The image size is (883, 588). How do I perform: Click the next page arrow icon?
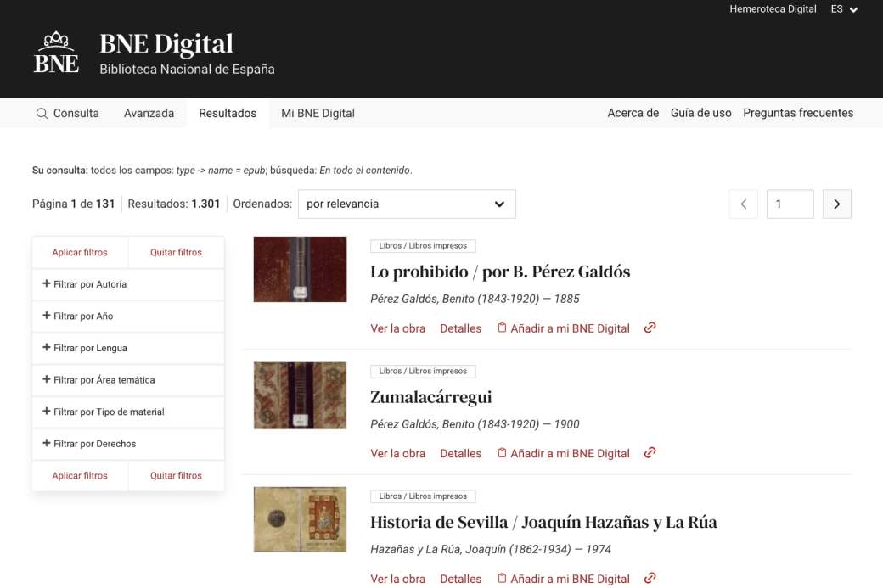pos(837,204)
